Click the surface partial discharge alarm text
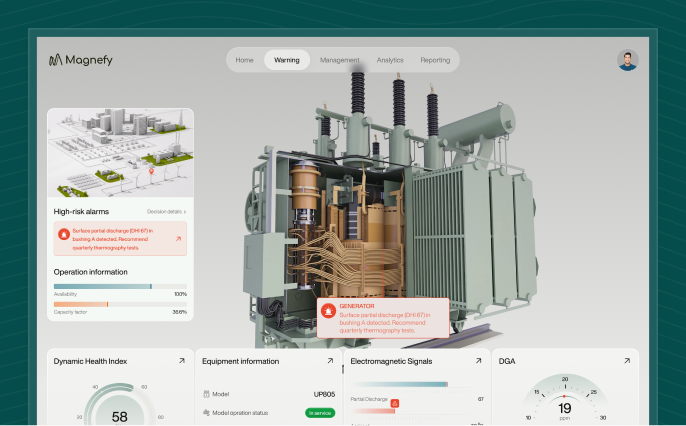Image resolution: width=686 pixels, height=426 pixels. click(112, 239)
